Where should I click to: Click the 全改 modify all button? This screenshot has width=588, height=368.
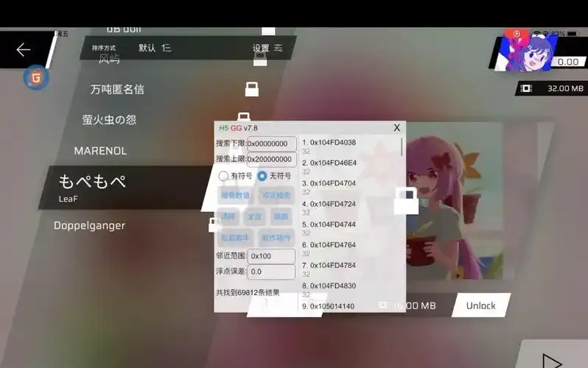click(x=254, y=216)
